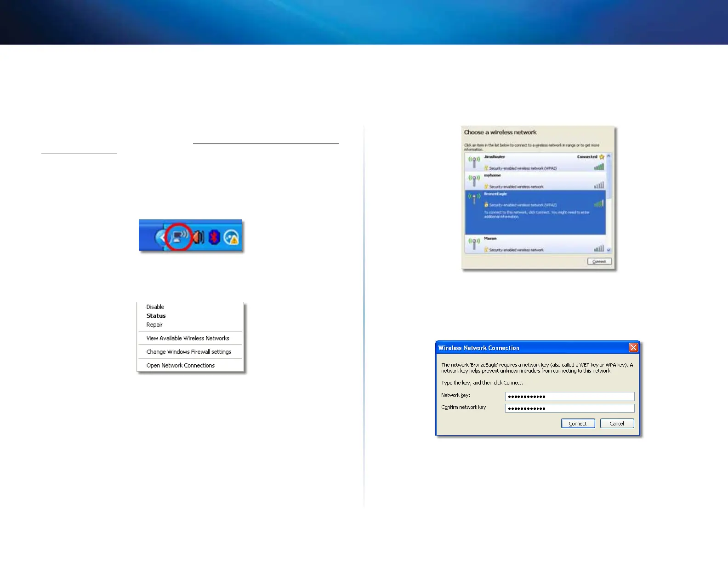Click the network list scroll-up arrow
Screen dimensions: 728x563
(609, 156)
